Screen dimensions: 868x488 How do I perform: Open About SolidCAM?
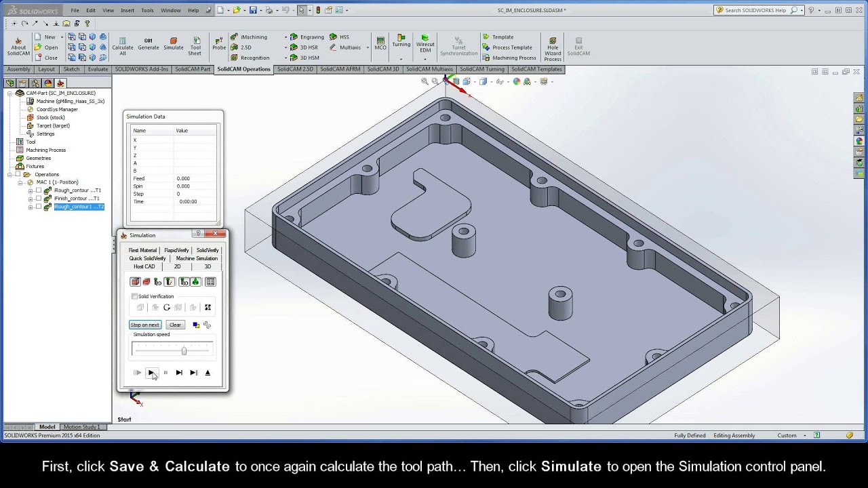coord(18,46)
